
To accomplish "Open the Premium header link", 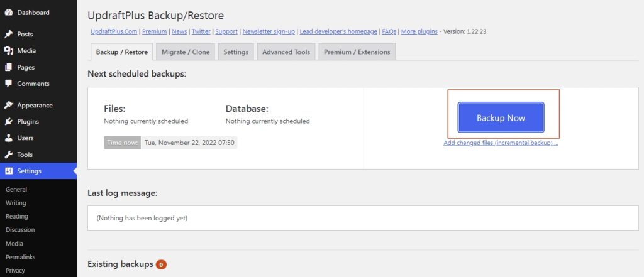I will [x=155, y=31].
